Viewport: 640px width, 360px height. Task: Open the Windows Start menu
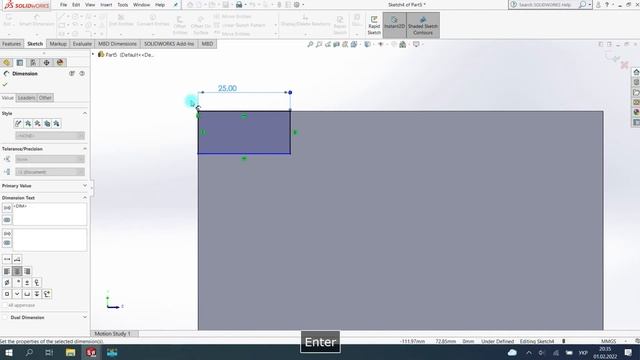click(x=9, y=352)
